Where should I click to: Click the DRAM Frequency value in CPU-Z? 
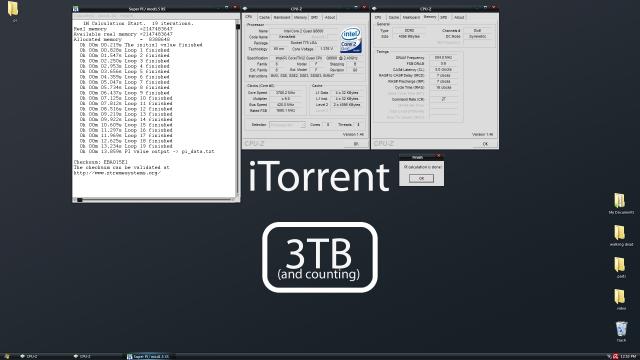(x=443, y=58)
